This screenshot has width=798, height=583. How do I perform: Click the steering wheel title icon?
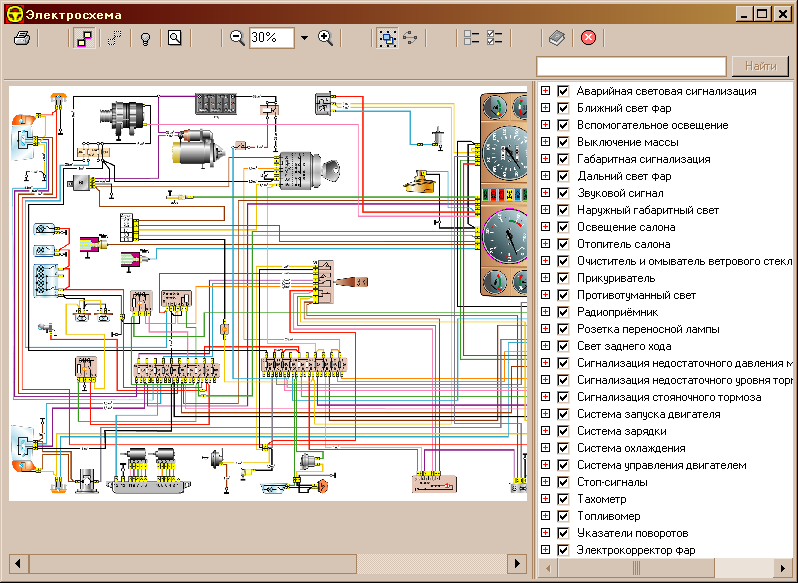tap(14, 14)
